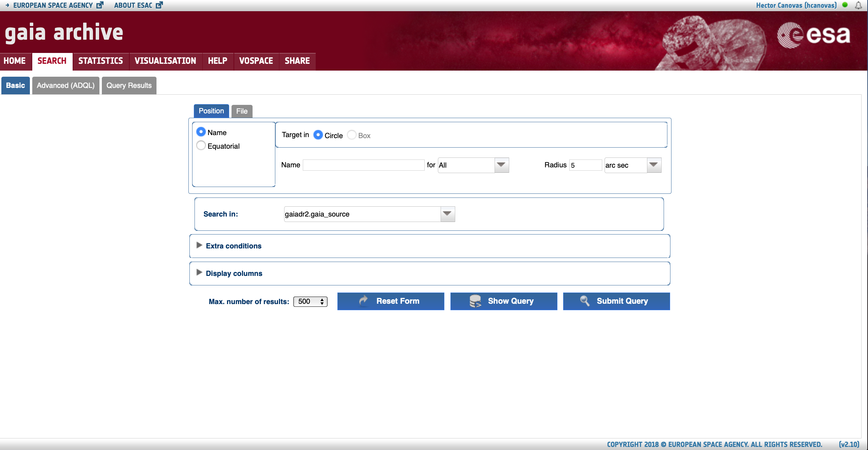This screenshot has height=450, width=868.
Task: Open the HELP menu
Action: tap(218, 61)
